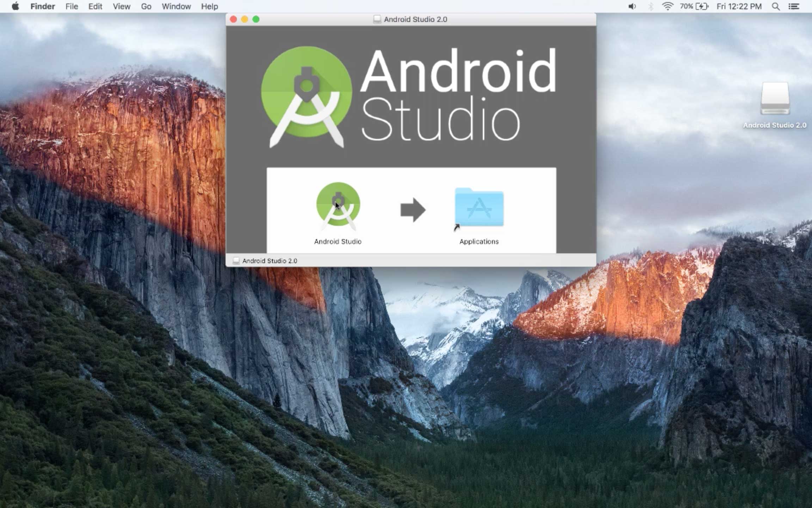Click the volume icon in the menu bar
The image size is (812, 508).
pos(631,6)
